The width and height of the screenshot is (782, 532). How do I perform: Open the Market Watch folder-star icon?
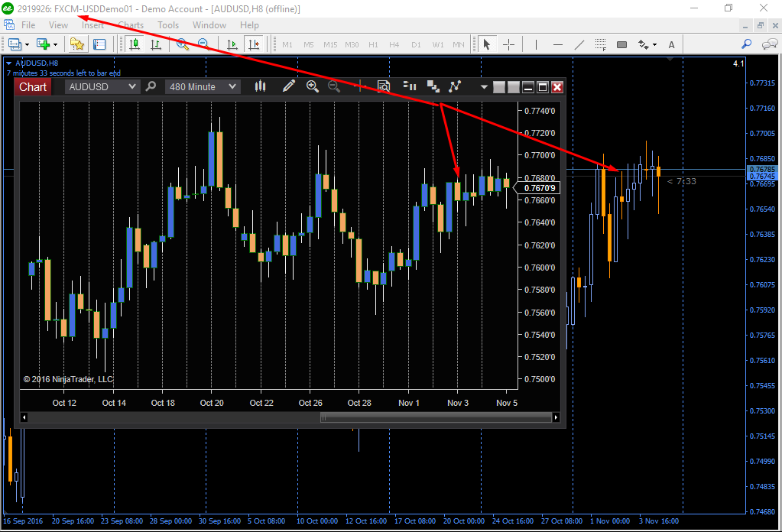tap(76, 44)
